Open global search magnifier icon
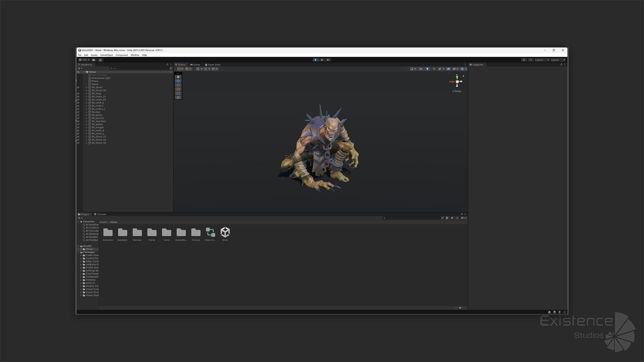644x362 pixels. (531, 60)
